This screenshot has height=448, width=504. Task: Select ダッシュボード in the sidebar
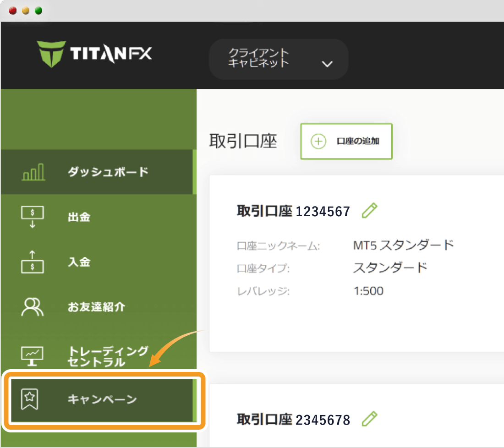[99, 172]
